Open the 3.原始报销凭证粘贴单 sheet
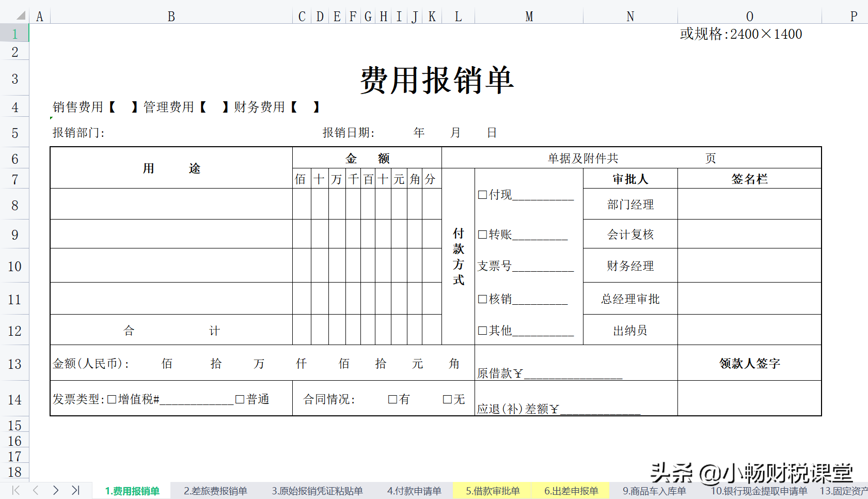This screenshot has width=868, height=499. (x=317, y=491)
